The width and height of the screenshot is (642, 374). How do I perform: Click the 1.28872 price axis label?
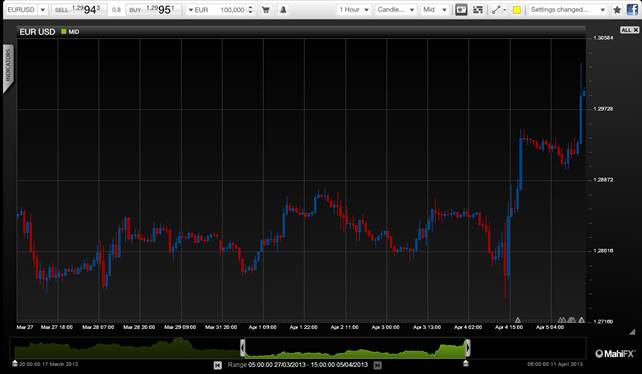pos(603,180)
